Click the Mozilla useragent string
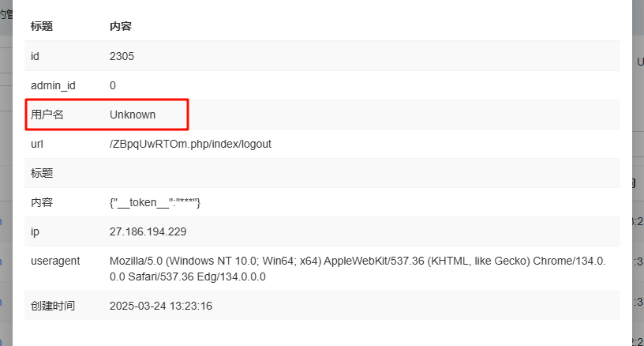644x346 pixels. (x=358, y=269)
